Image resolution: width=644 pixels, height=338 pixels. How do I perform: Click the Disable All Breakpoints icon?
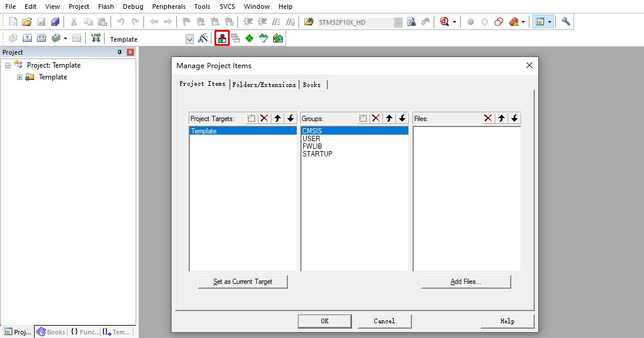click(499, 22)
